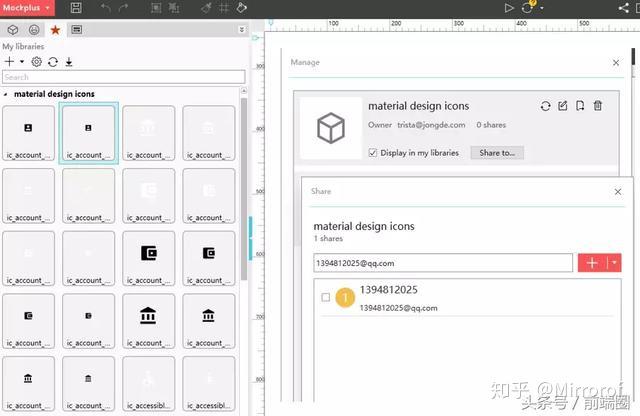Click the edit library pencil icon
Image resolution: width=640 pixels, height=416 pixels.
pos(563,106)
